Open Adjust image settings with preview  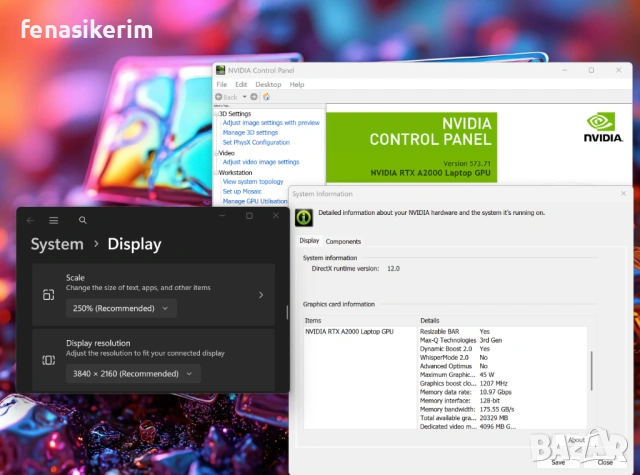click(271, 122)
